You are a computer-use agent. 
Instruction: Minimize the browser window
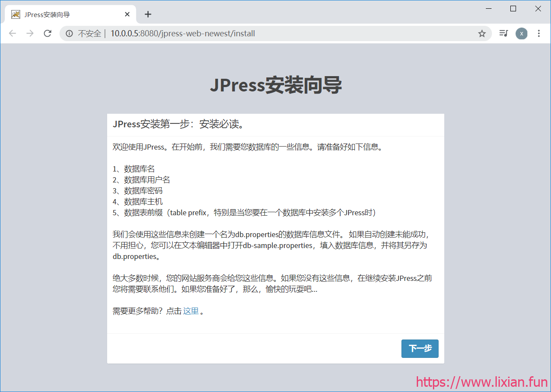(x=488, y=8)
